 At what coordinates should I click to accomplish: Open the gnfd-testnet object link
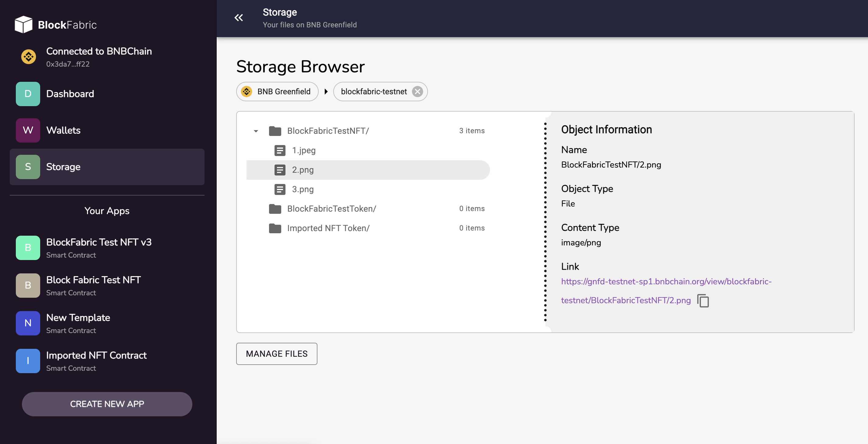click(x=666, y=291)
